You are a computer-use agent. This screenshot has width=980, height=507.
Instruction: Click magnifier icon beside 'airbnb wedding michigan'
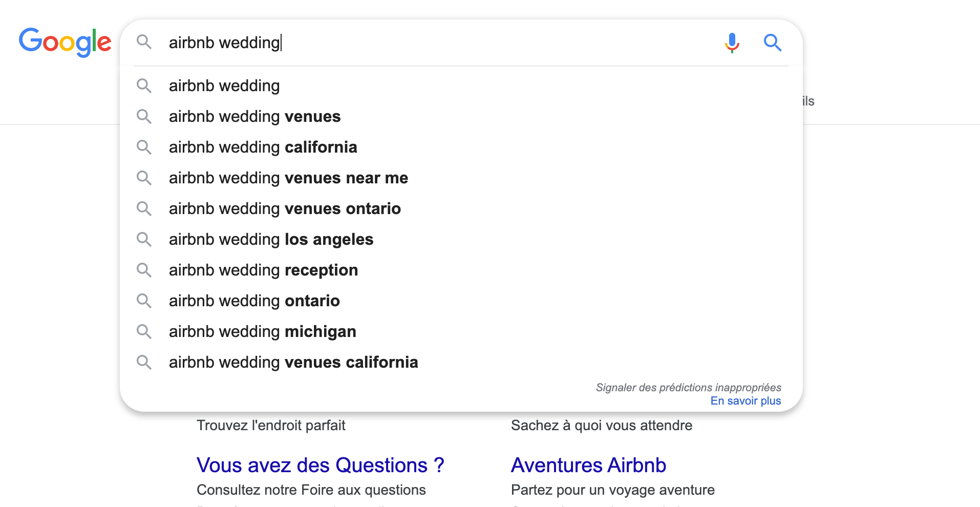pos(144,332)
